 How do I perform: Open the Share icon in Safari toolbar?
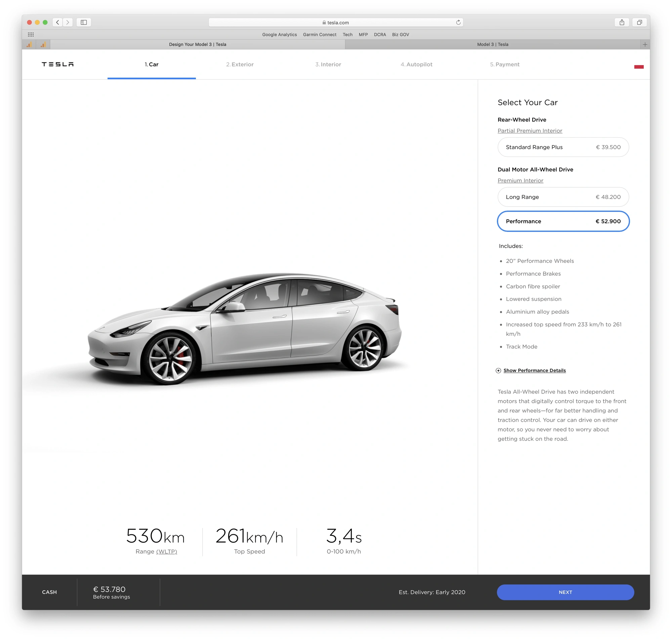(x=622, y=22)
